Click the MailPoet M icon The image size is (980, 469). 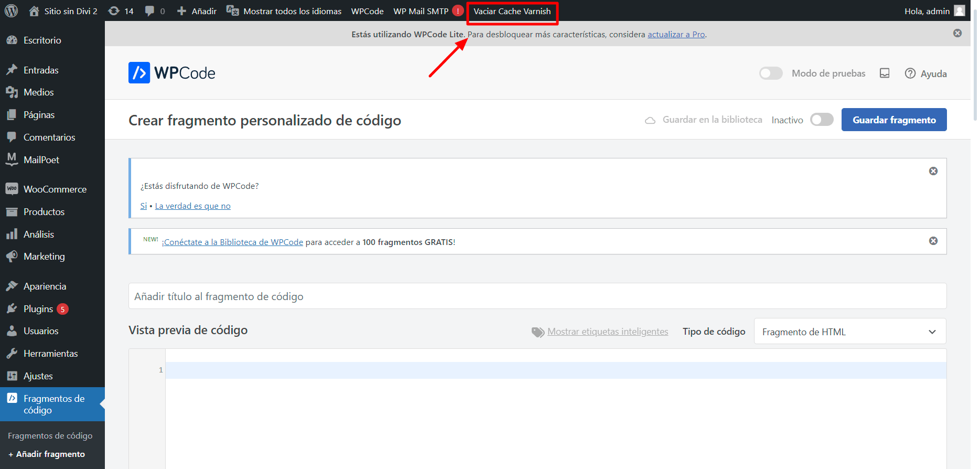[x=12, y=159]
